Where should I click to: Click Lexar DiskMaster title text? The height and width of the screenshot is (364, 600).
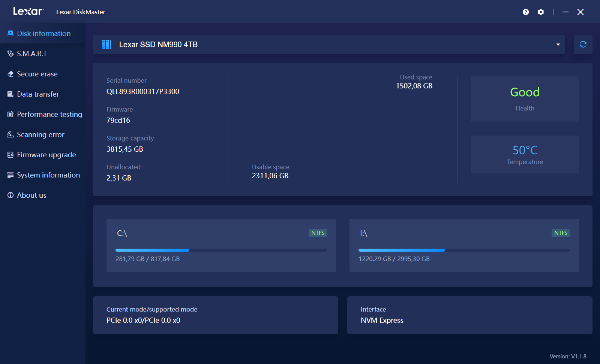81,12
